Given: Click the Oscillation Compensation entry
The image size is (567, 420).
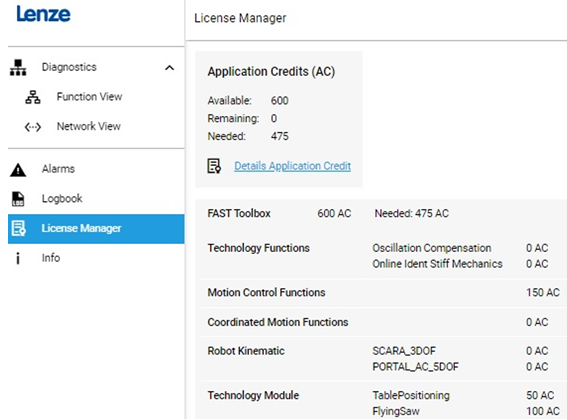Looking at the screenshot, I should 432,248.
